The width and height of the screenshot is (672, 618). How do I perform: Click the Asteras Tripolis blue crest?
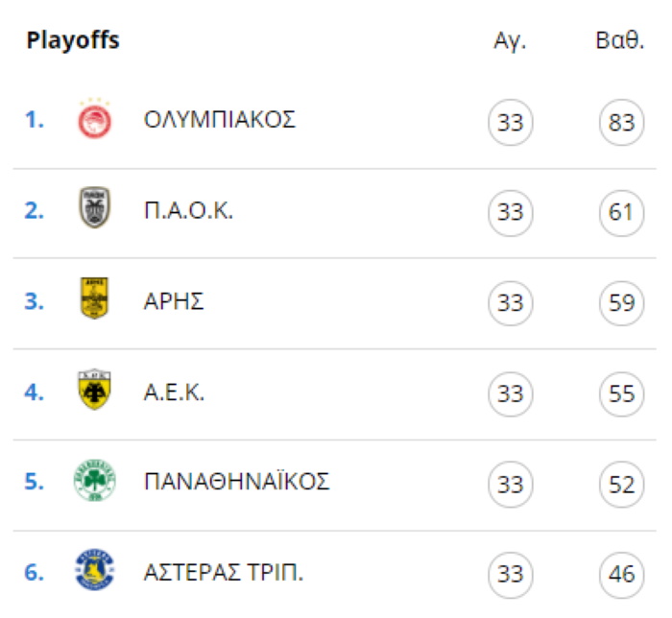pos(95,570)
